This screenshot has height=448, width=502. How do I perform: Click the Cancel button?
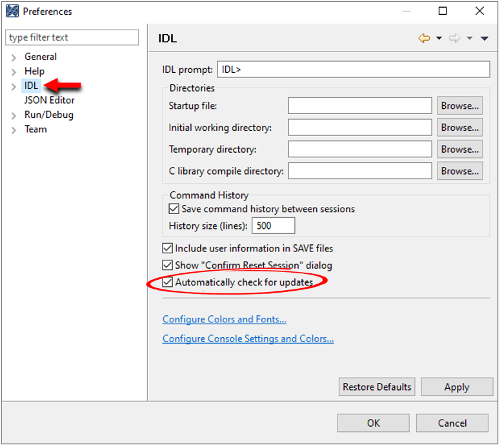click(x=452, y=423)
